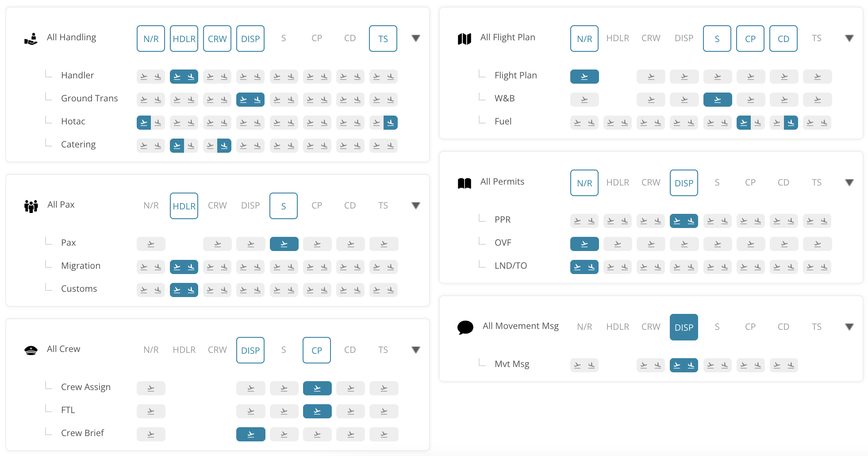Screen dimensions: 868x456
Task: Enable CRW option for All Permits
Action: pos(651,183)
